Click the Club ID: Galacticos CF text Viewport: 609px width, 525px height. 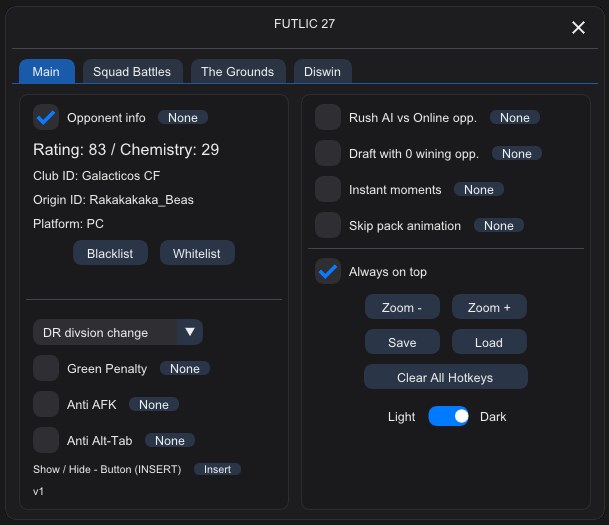[96, 176]
